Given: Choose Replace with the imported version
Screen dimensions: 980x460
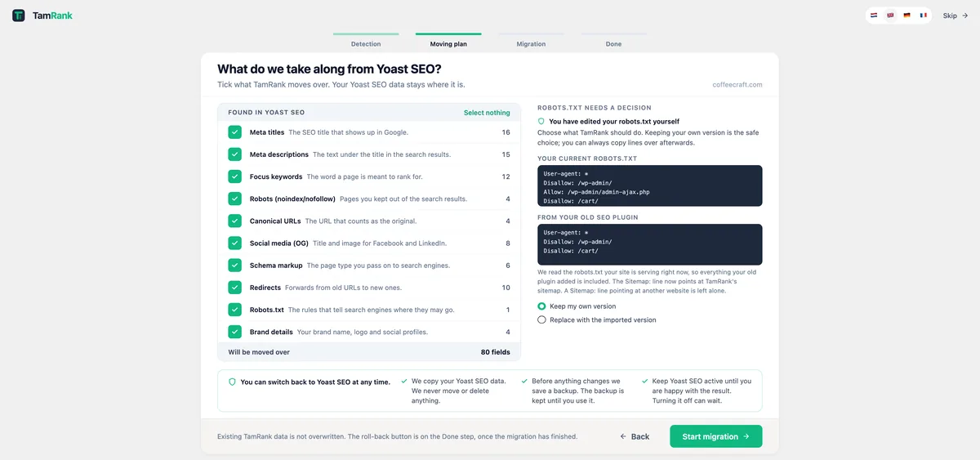Looking at the screenshot, I should pyautogui.click(x=541, y=320).
